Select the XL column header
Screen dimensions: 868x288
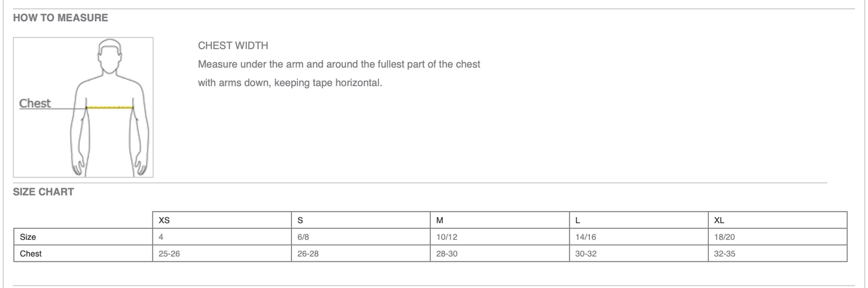[720, 220]
